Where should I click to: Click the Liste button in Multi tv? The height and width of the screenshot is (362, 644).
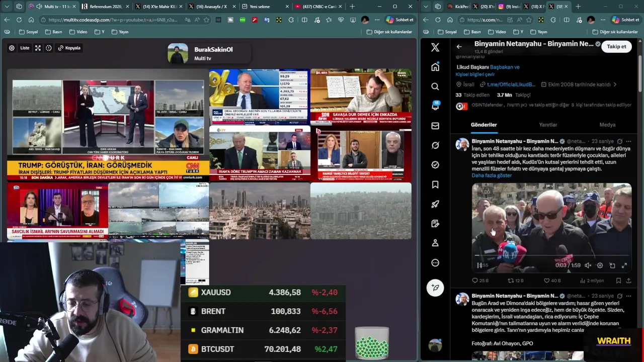point(25,48)
